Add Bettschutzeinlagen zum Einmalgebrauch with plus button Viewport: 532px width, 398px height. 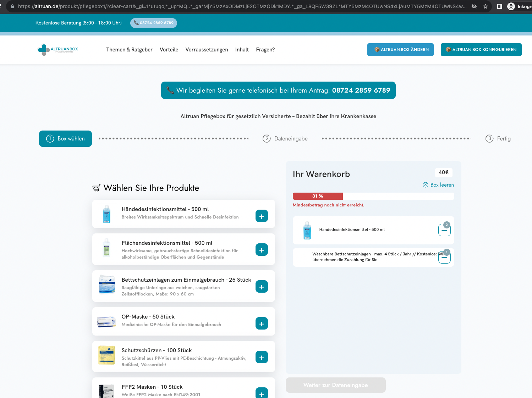point(262,287)
